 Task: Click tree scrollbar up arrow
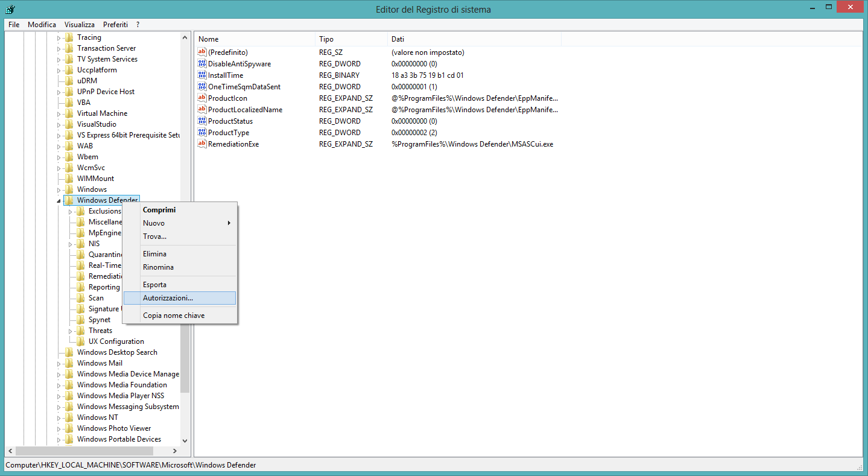(185, 37)
